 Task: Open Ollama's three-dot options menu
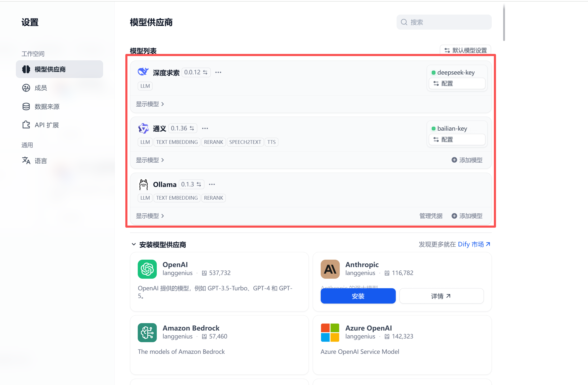pos(212,185)
